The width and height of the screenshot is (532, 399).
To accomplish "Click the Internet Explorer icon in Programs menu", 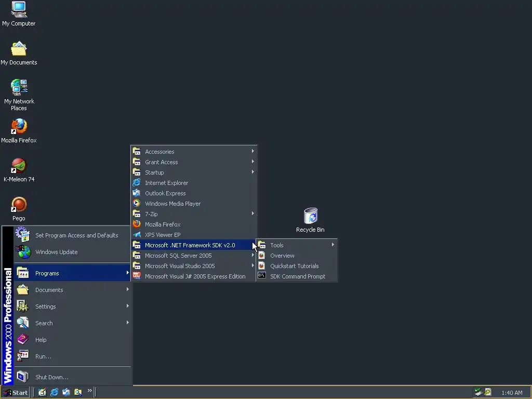I will tap(137, 182).
